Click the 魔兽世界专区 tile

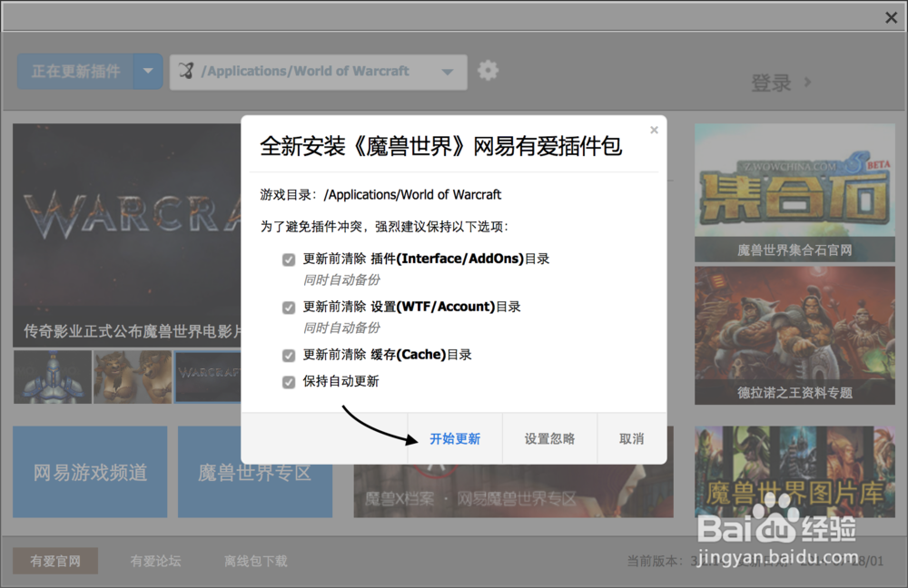coord(255,472)
